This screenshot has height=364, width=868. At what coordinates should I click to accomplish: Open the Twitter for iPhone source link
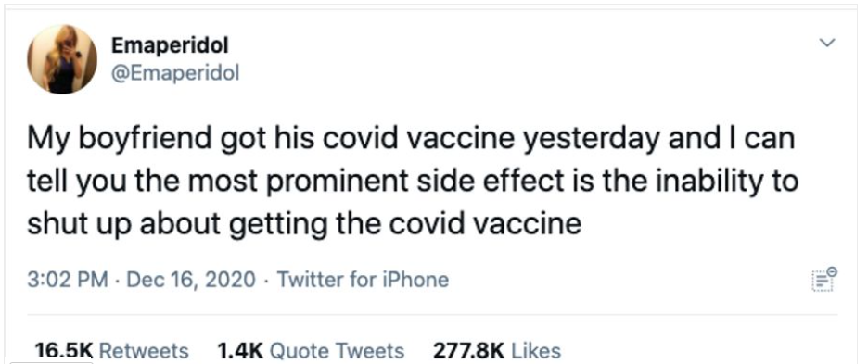(x=363, y=280)
